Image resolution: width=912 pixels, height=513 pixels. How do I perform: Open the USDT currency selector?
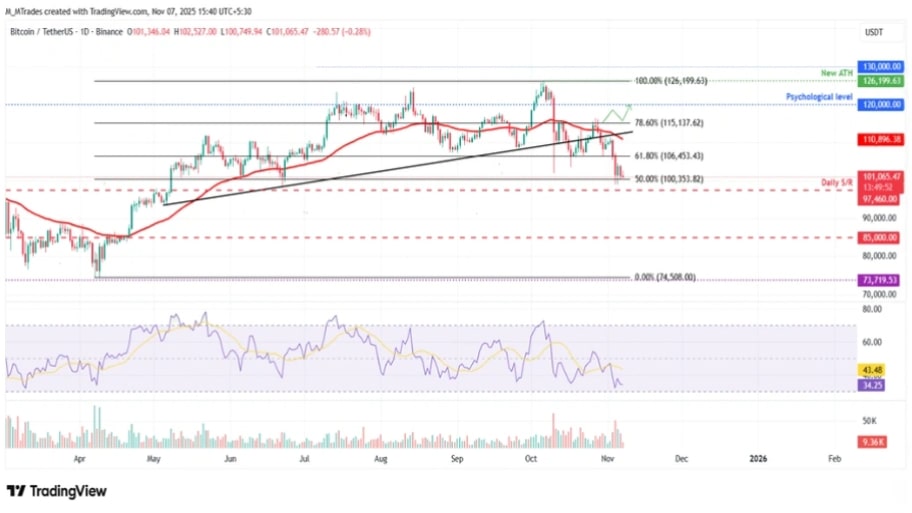click(873, 33)
